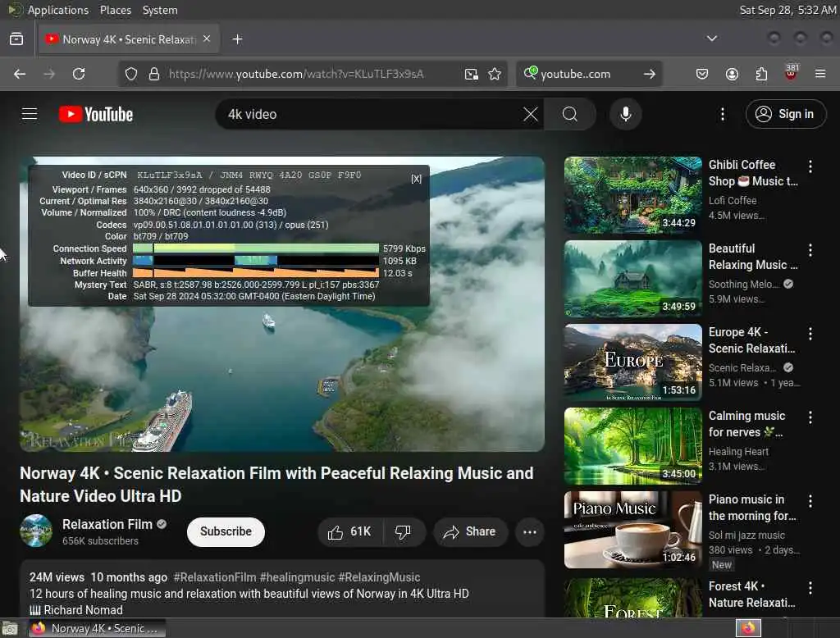Viewport: 840px width, 638px height.
Task: Open Relaxation Film channel name
Action: (x=107, y=525)
